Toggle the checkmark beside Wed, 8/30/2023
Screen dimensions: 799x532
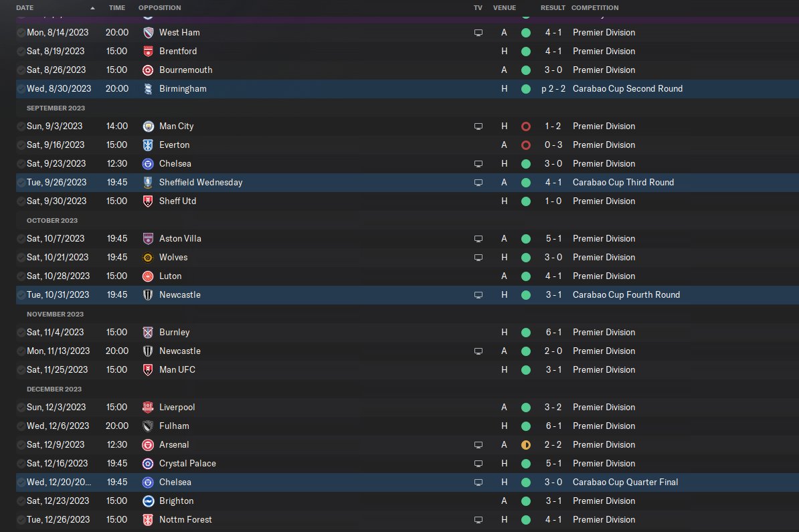(21, 88)
